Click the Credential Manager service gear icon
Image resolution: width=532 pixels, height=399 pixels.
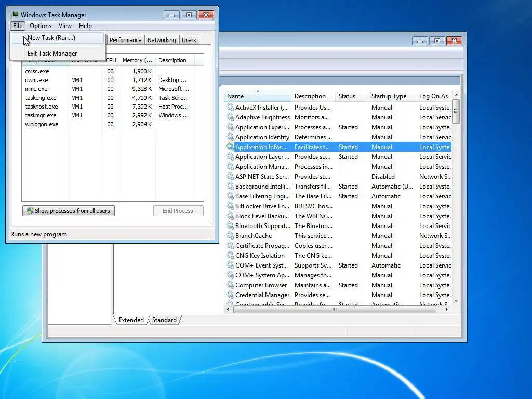(x=230, y=294)
